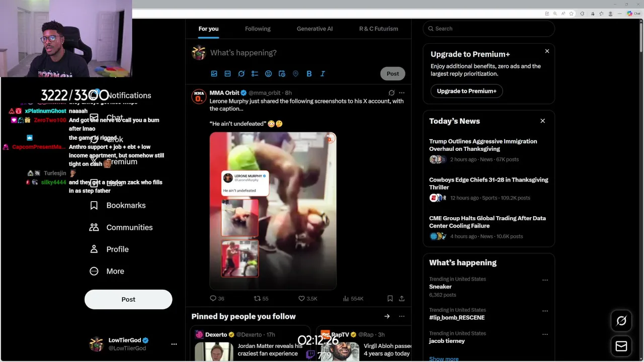
Task: Open the Sneaker trending topic
Action: tap(440, 287)
